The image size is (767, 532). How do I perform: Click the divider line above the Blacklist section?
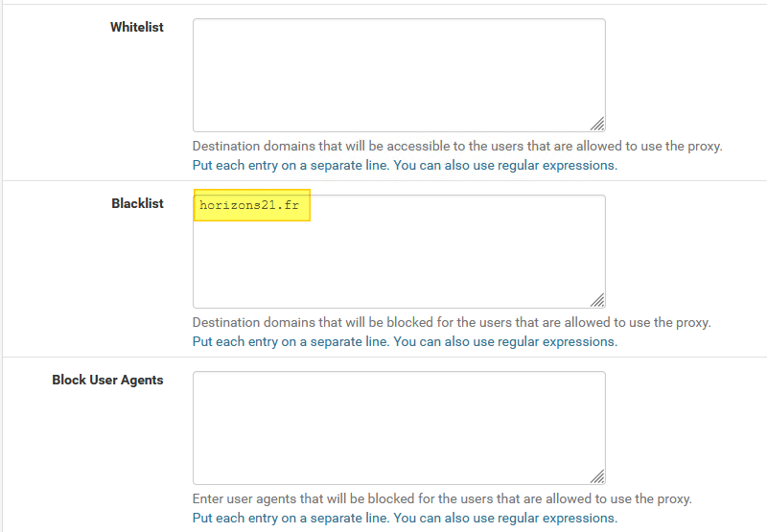pos(383,180)
